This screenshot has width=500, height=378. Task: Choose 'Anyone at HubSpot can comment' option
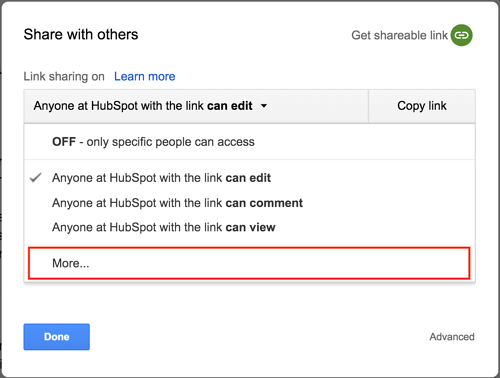pyautogui.click(x=249, y=203)
